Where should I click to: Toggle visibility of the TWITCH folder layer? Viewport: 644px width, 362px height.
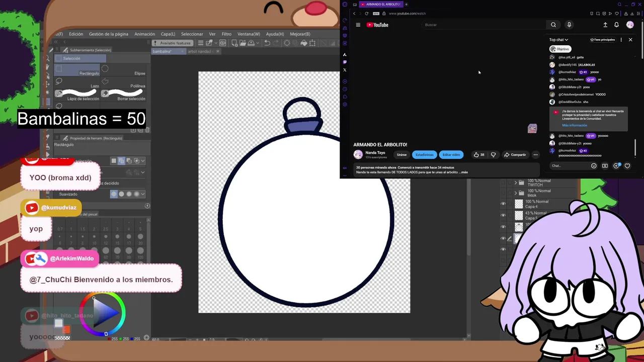(x=503, y=183)
